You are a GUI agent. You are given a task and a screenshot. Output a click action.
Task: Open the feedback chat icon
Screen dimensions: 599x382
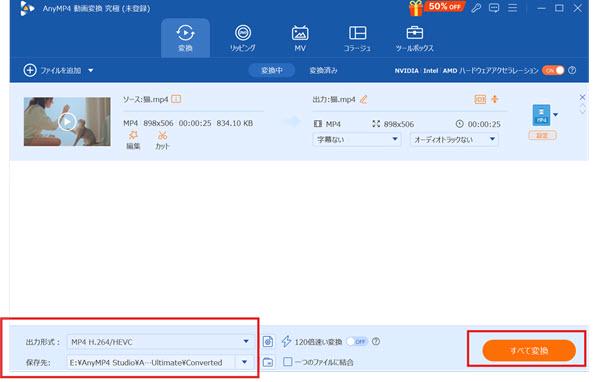[x=494, y=8]
